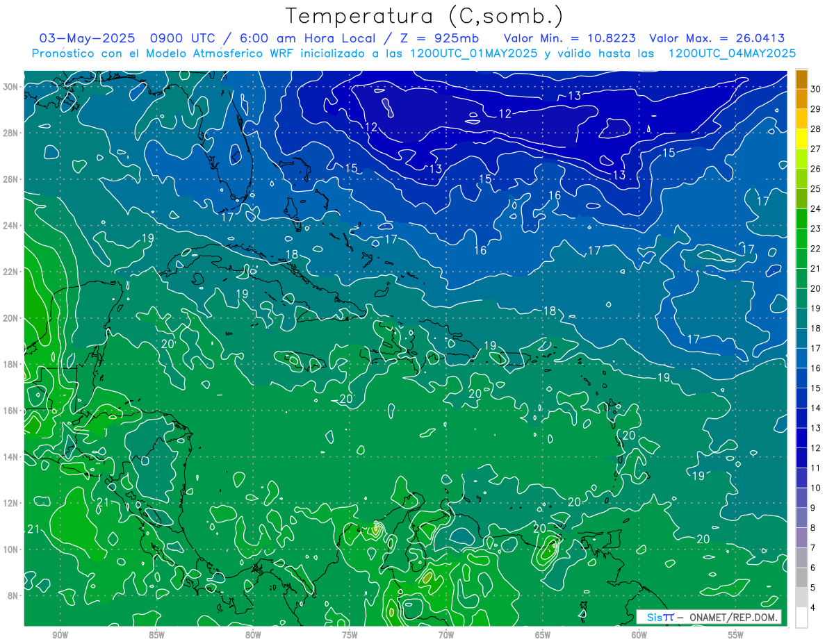Click the '22N' latitude axis label
The image size is (834, 644).
10,272
